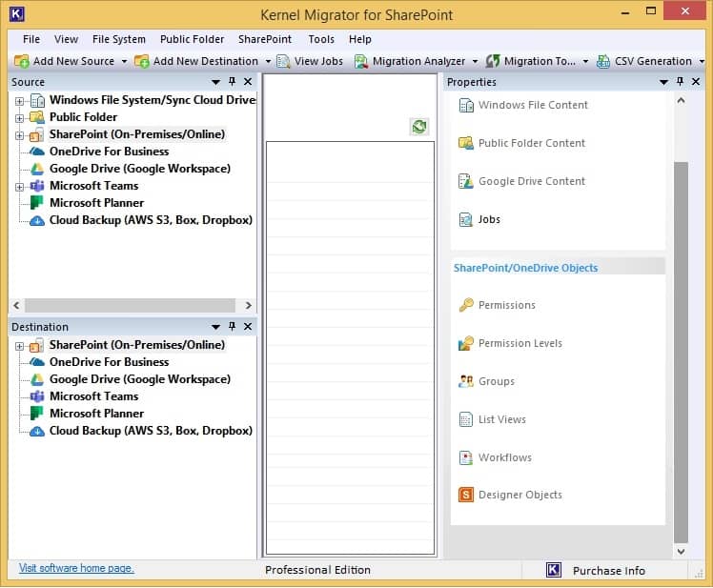Click the Kernel logo beside Purchase Info
The image size is (713, 588).
point(554,570)
